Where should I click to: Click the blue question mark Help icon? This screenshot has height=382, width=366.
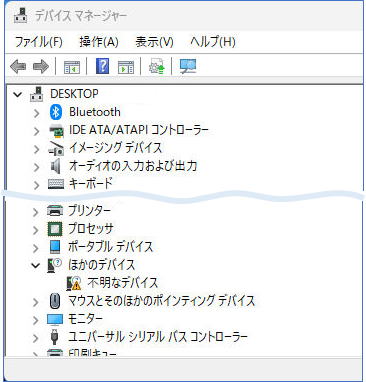[102, 66]
